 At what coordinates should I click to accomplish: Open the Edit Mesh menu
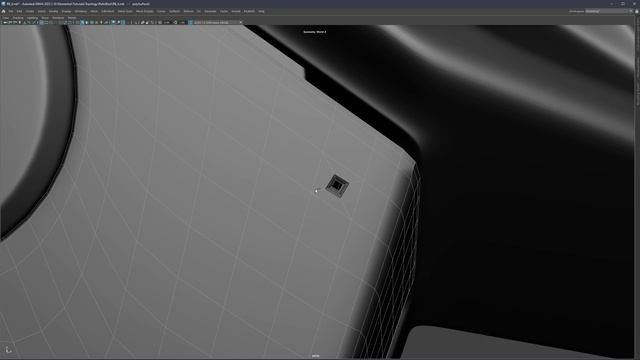coord(108,11)
